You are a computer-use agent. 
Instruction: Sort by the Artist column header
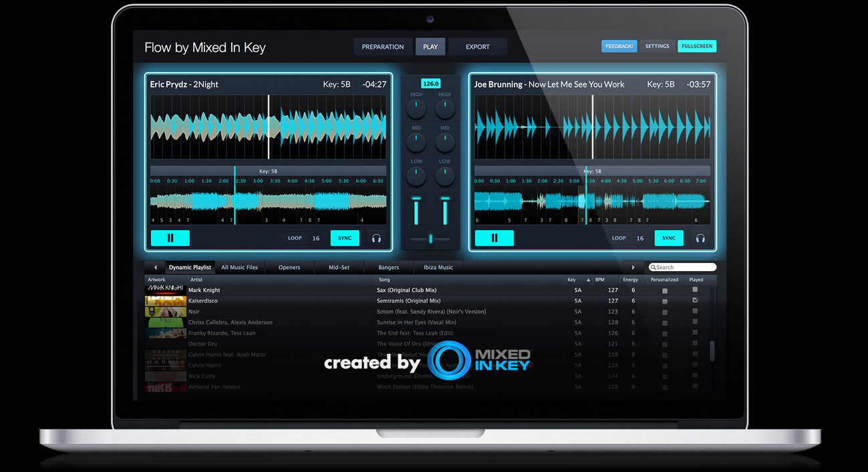click(x=281, y=280)
